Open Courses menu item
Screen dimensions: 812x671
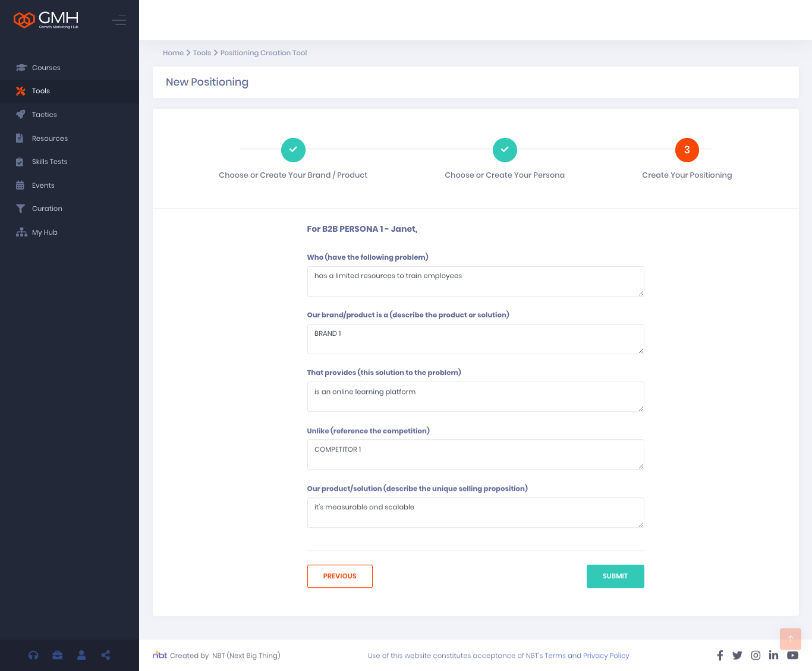point(70,68)
